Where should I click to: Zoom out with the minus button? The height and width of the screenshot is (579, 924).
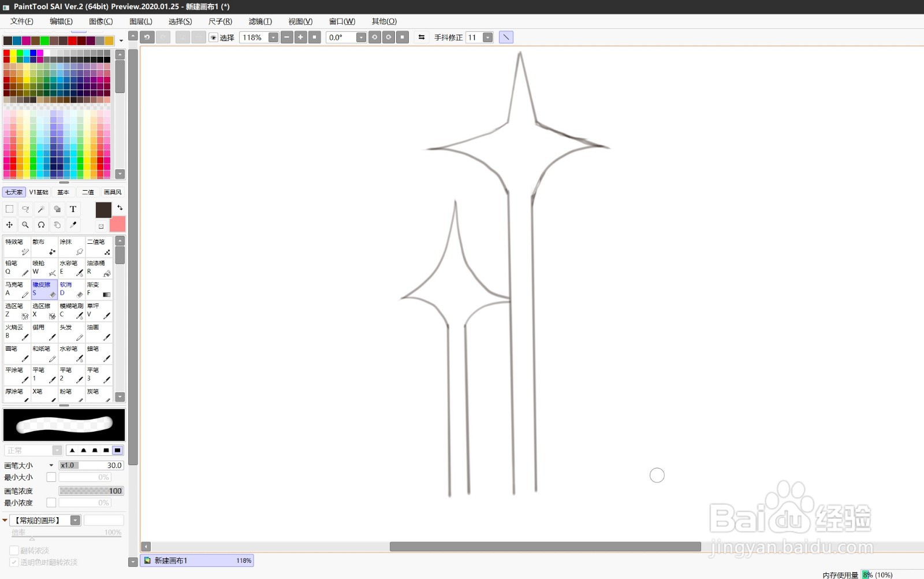click(286, 38)
